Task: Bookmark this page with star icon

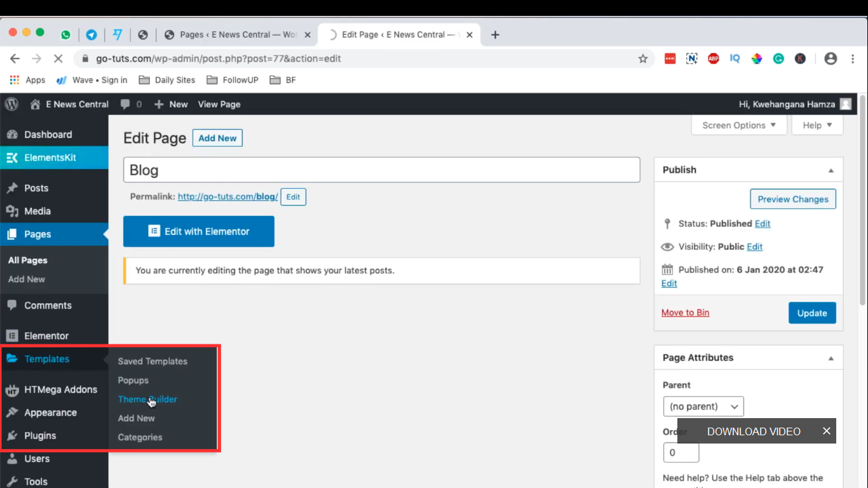Action: coord(643,58)
